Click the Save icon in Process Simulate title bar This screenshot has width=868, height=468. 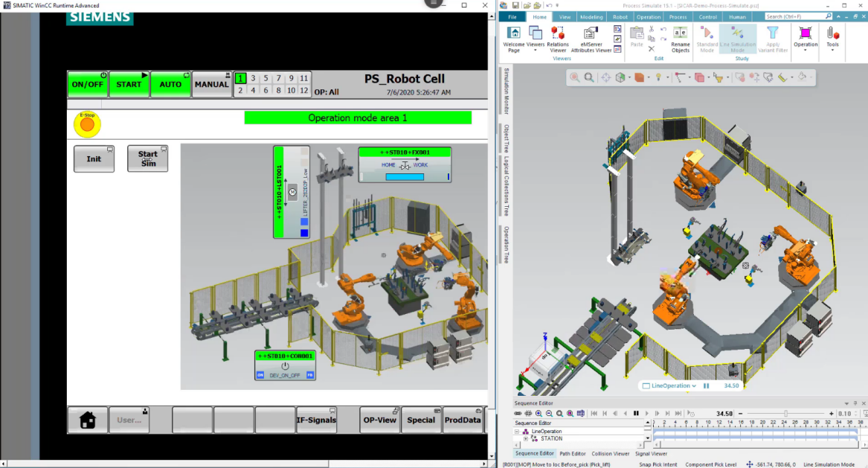click(x=515, y=5)
